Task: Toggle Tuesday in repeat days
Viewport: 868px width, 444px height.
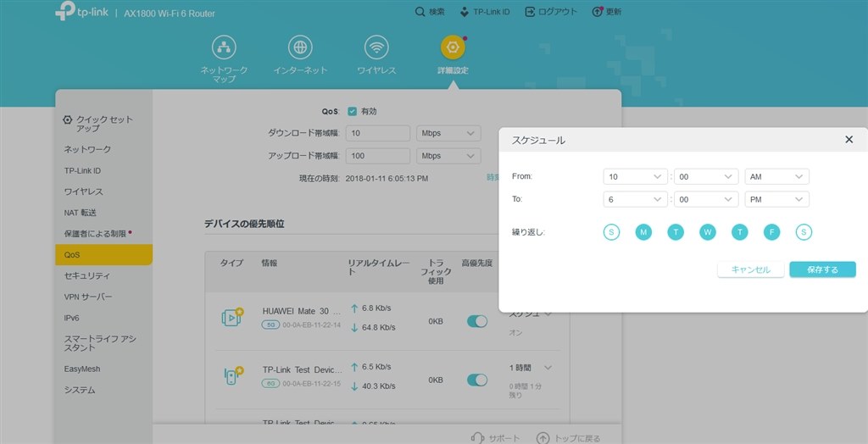Action: pyautogui.click(x=676, y=232)
